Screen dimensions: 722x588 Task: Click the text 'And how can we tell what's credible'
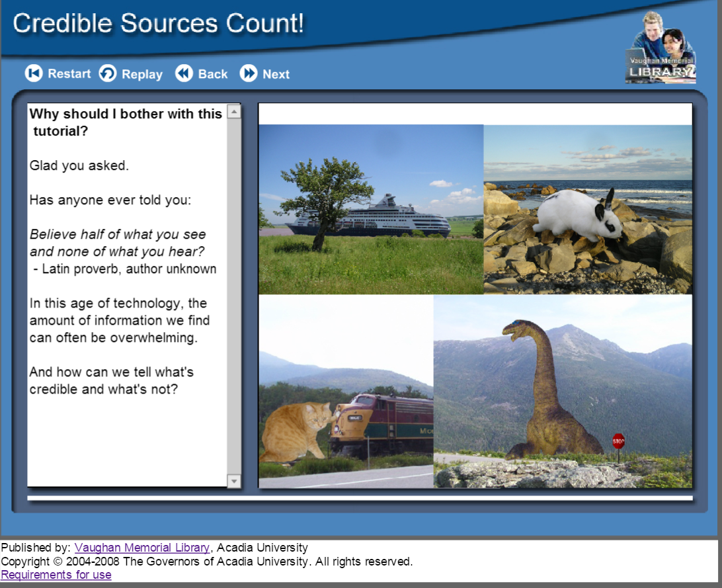click(112, 380)
